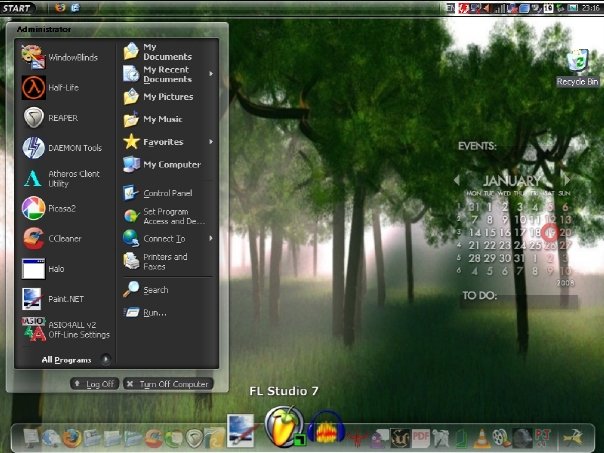Screen dimensions: 604x453
Task: Open the REAPER shield icon in dock
Action: pyautogui.click(x=194, y=438)
